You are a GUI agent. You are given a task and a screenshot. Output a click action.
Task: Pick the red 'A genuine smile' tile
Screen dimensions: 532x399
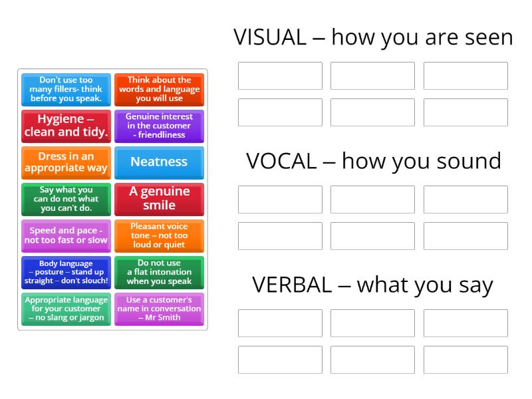click(x=159, y=199)
